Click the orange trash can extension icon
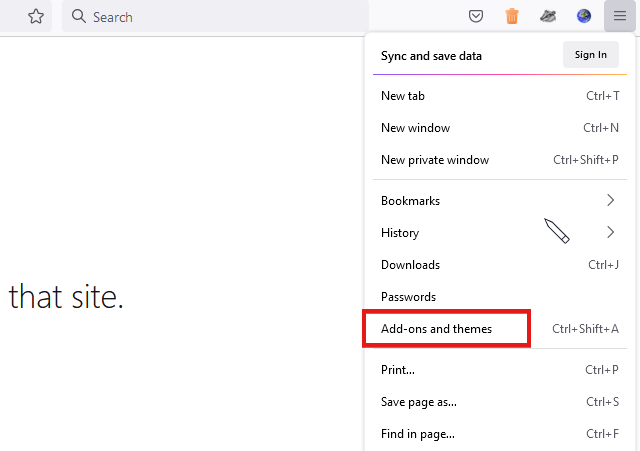This screenshot has width=640, height=451. [512, 16]
